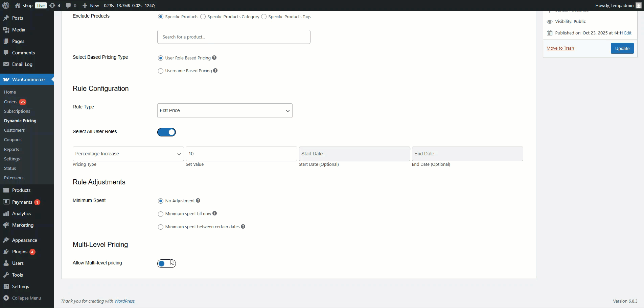Turn off the Select All User Roles switch

tap(166, 132)
